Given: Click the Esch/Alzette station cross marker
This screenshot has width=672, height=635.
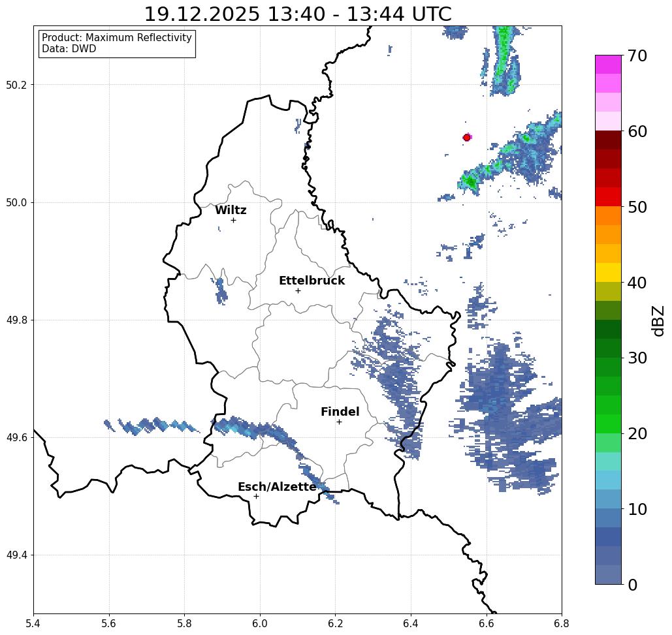Looking at the screenshot, I should click(256, 496).
